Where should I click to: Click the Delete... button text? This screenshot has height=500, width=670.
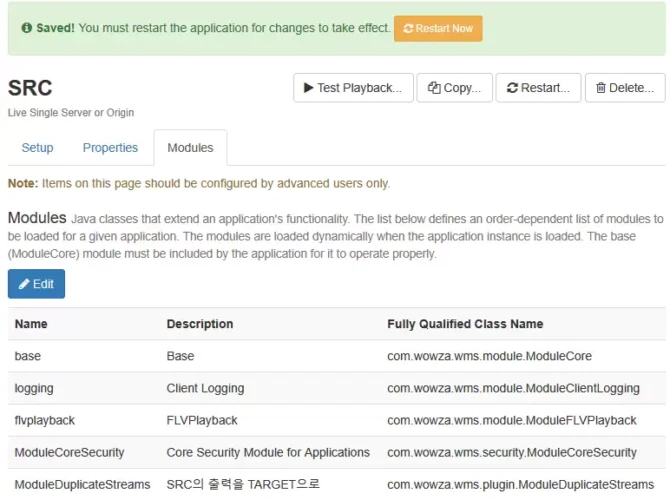(631, 88)
